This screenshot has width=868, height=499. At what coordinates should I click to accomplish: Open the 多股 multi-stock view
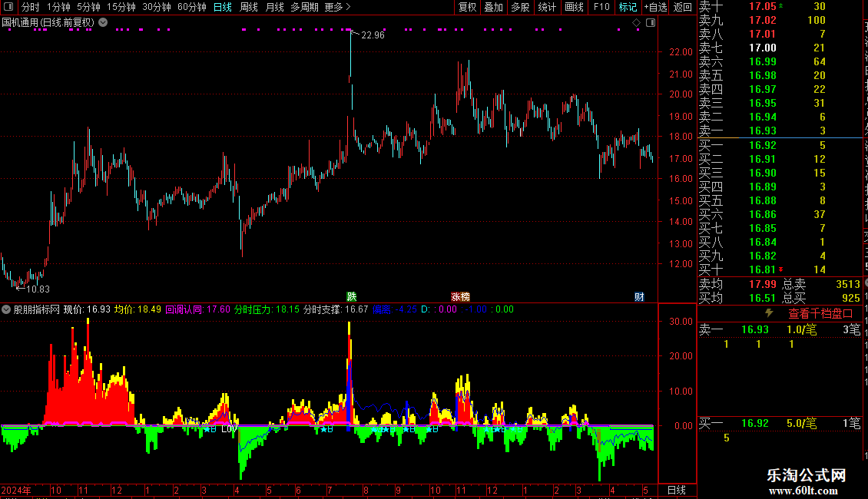520,7
